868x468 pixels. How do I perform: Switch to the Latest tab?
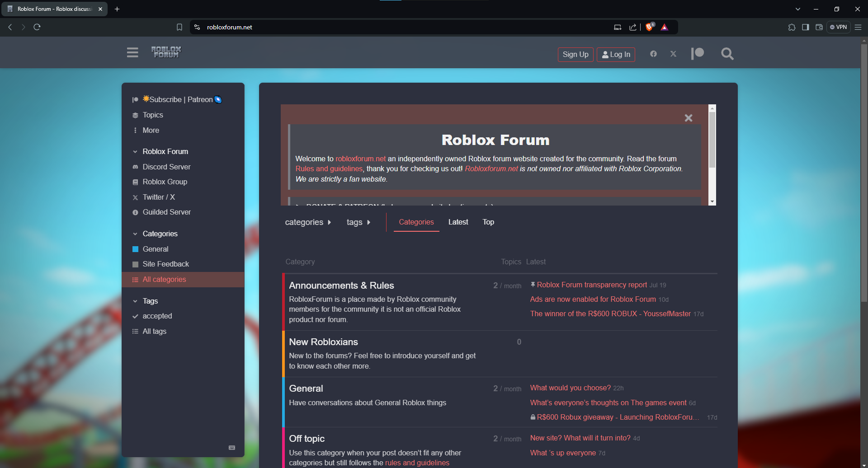coord(458,222)
